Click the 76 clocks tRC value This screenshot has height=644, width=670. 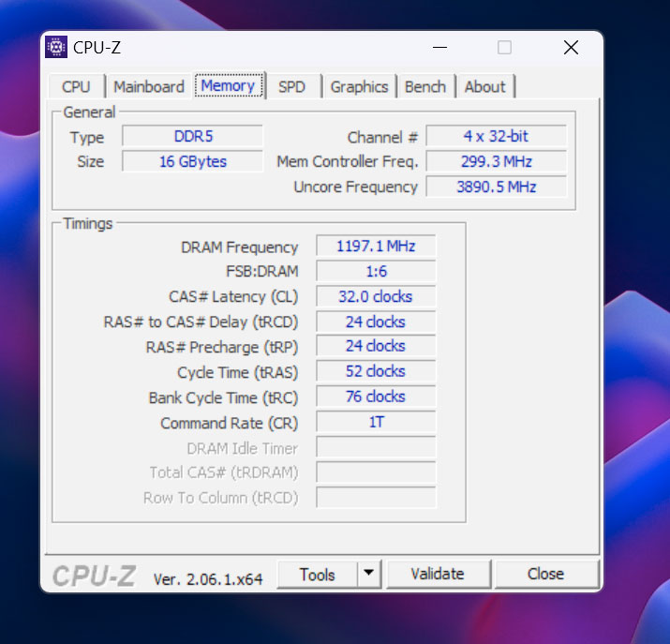(376, 397)
